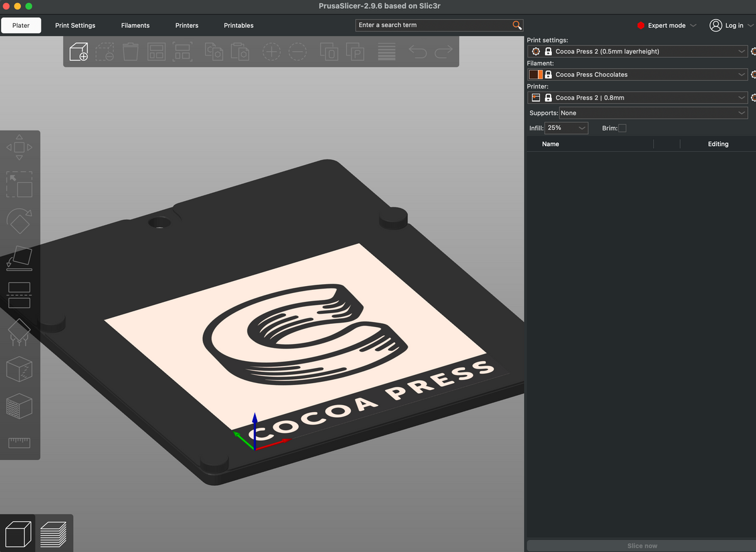This screenshot has height=552, width=756.
Task: Select the Place on face tool
Action: click(x=19, y=258)
